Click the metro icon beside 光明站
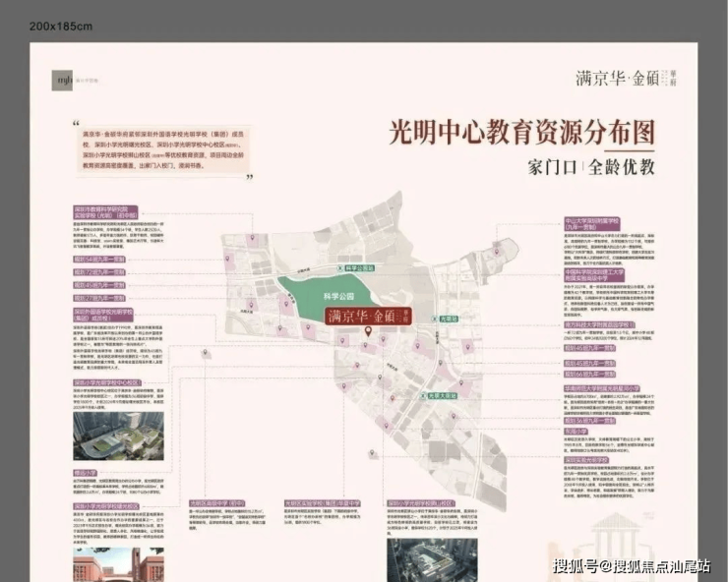 434,319
